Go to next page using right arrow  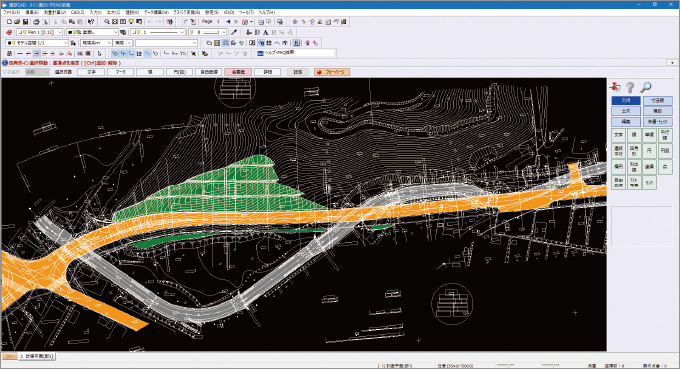236,22
